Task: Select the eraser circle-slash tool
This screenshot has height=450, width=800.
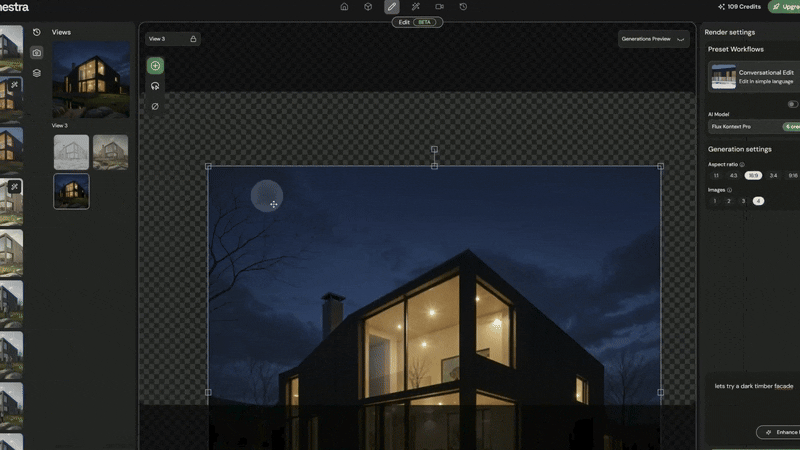Action: (x=155, y=106)
